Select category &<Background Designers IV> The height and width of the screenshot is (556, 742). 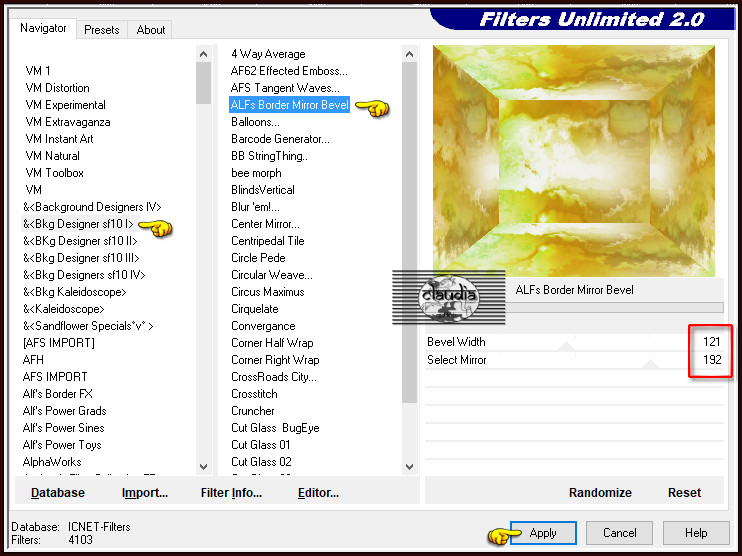92,207
